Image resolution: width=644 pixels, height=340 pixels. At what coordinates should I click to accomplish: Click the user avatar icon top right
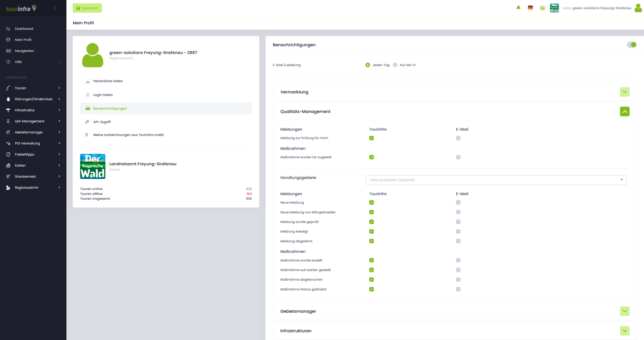pyautogui.click(x=638, y=8)
